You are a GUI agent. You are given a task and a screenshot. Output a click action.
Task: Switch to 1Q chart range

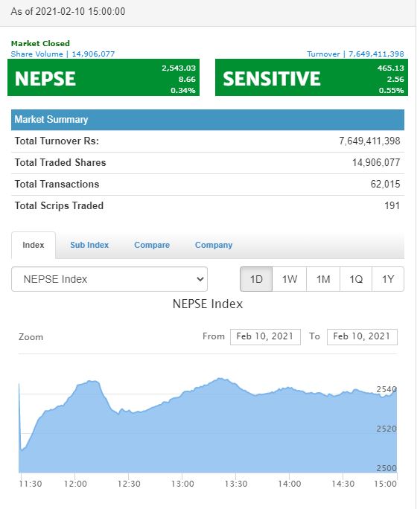(x=356, y=279)
